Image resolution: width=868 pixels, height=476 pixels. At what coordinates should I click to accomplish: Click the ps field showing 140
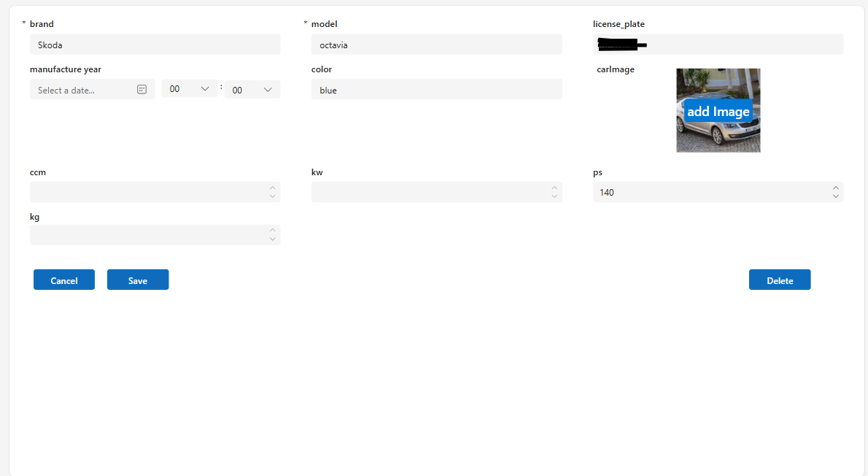pos(718,192)
